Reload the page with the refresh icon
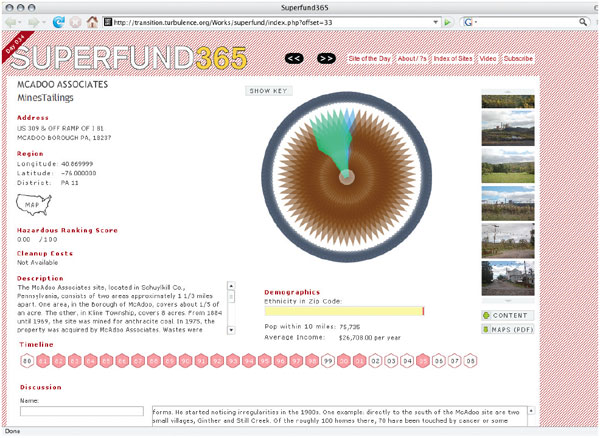 click(x=59, y=22)
